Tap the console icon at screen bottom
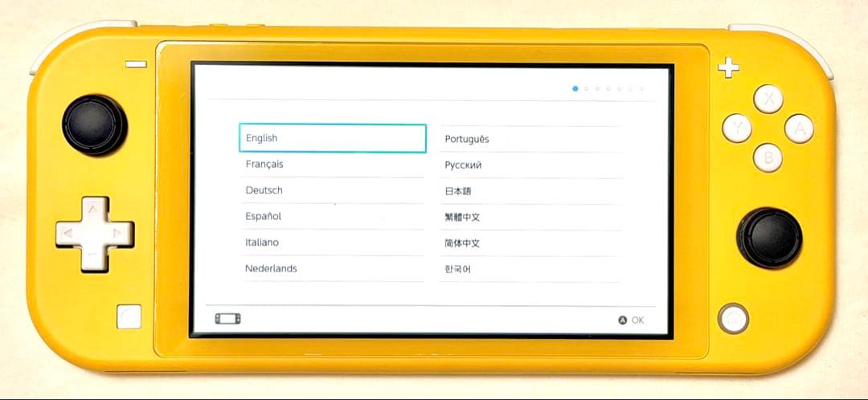Screen dimensions: 868x400 click(227, 319)
